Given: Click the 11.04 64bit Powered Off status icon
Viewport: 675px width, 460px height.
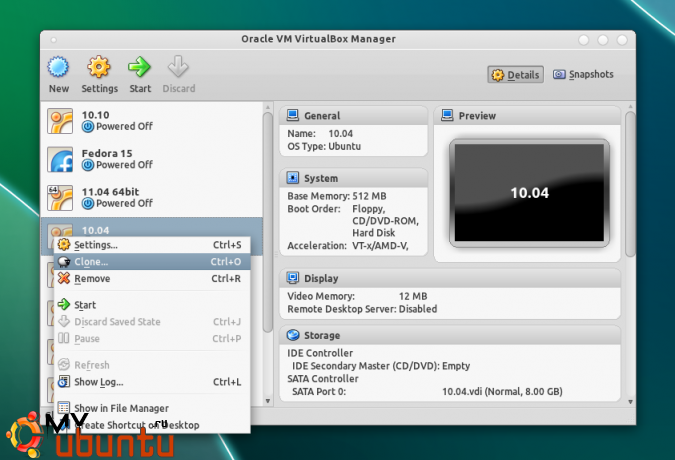Looking at the screenshot, I should coord(88,203).
